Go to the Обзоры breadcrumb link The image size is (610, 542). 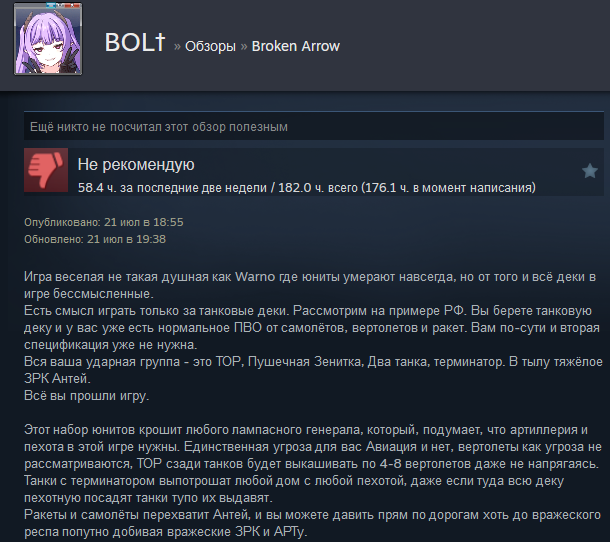[210, 46]
